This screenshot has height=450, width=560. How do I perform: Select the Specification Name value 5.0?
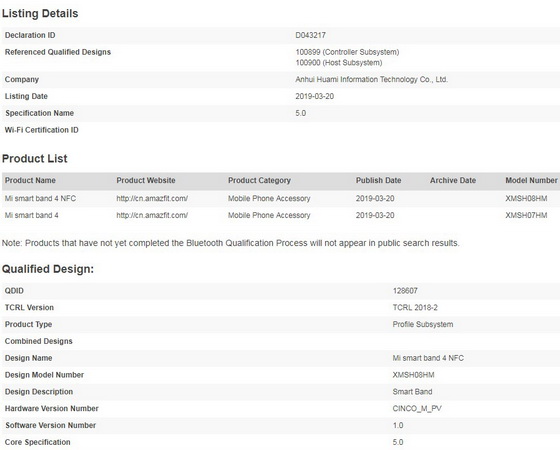300,113
